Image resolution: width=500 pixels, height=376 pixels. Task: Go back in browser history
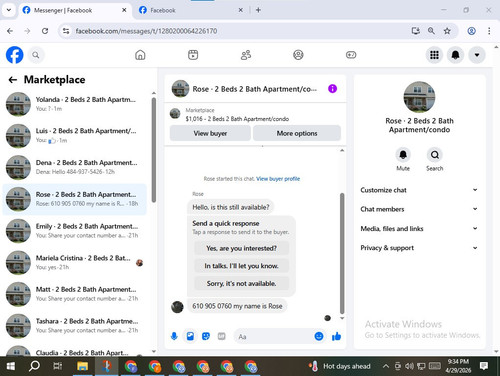click(10, 31)
